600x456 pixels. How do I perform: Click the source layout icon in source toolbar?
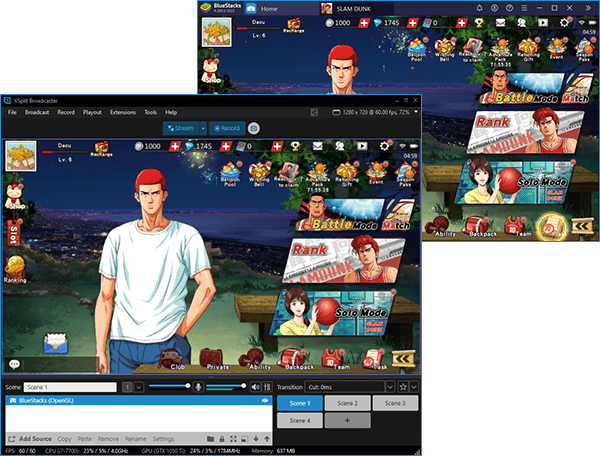[x=245, y=439]
